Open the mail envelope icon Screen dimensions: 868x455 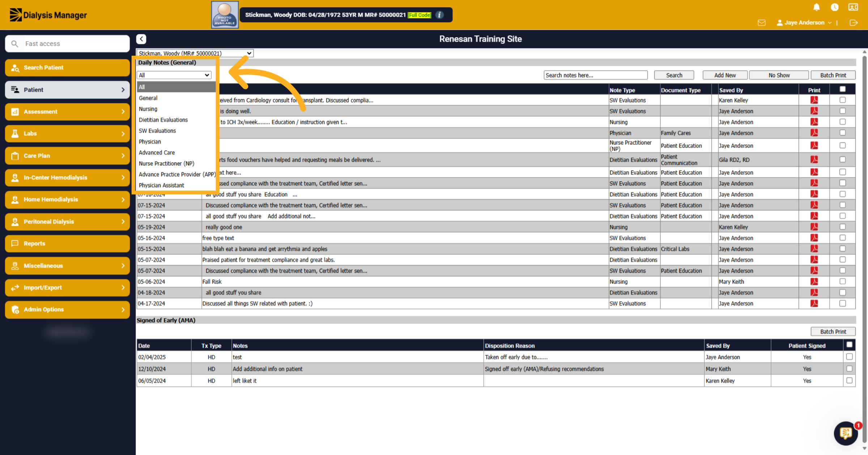point(762,22)
